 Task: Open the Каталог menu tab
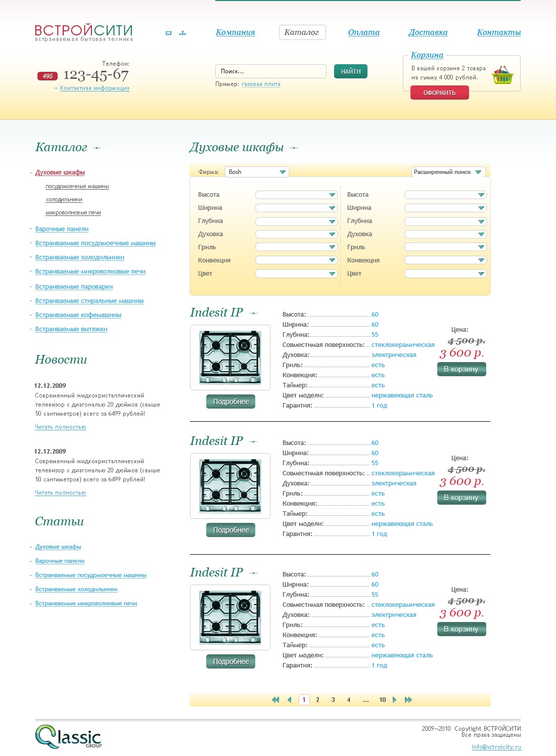[x=302, y=32]
